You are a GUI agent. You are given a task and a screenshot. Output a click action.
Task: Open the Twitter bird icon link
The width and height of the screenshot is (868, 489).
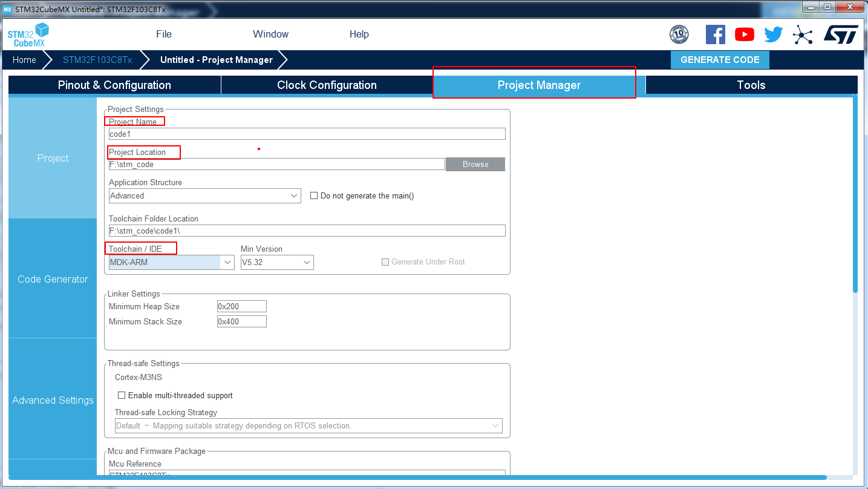click(774, 34)
